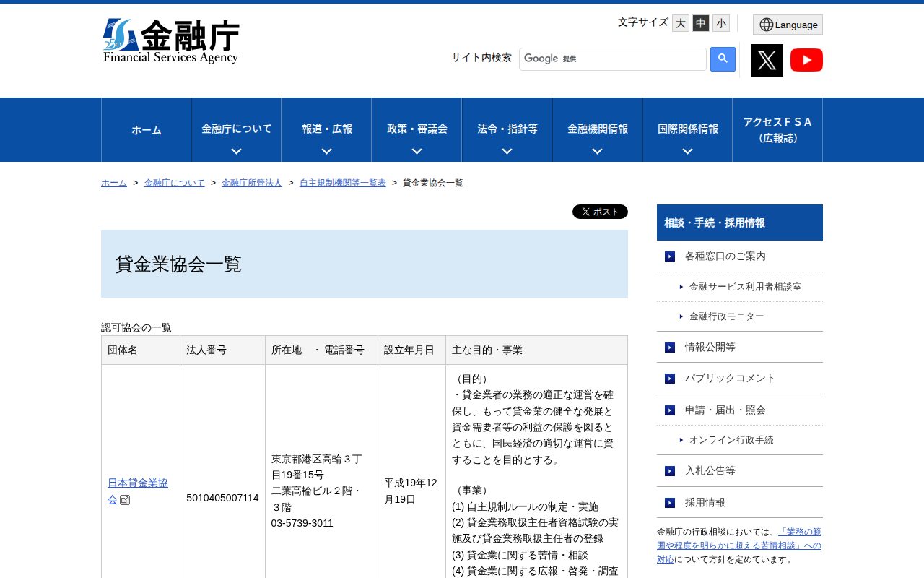Click the arrow icon next to 採用情報
The width and height of the screenshot is (924, 578).
[x=670, y=503]
